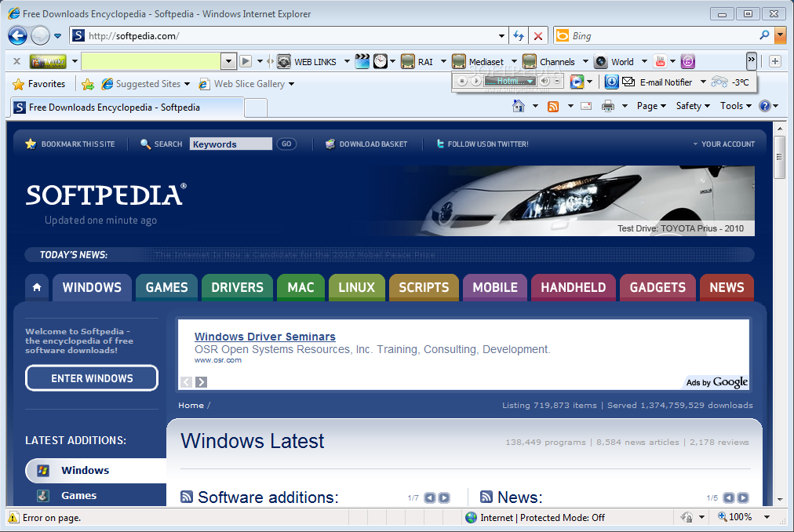This screenshot has height=532, width=794.
Task: Click the ENTER WINDOWS button
Action: (x=92, y=378)
